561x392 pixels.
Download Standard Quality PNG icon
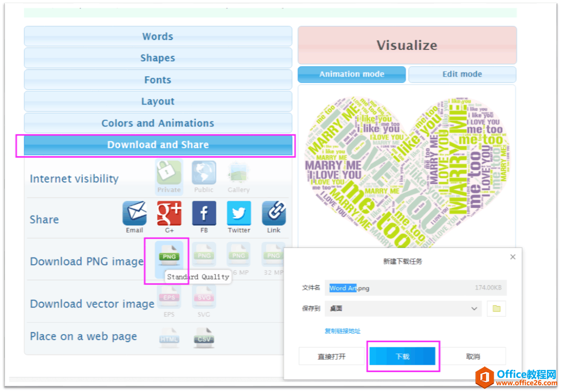click(x=169, y=255)
